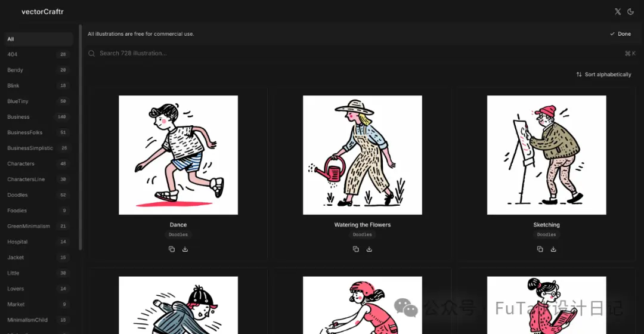Click the search magnifier icon
This screenshot has height=334, width=644.
coord(92,54)
